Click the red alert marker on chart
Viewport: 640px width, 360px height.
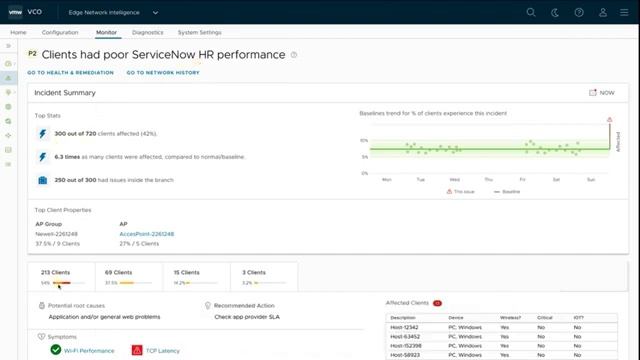point(609,120)
